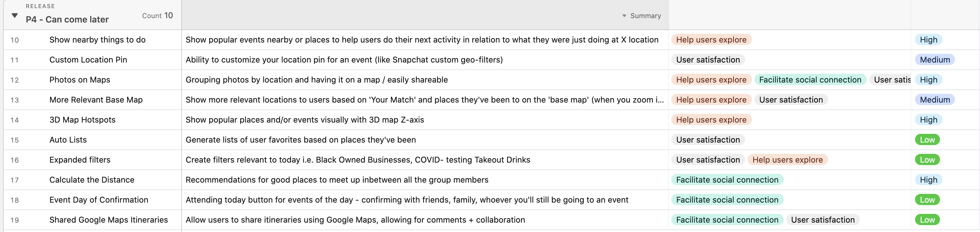This screenshot has width=980, height=232.
Task: Click the Summary column header label
Action: pos(645,16)
